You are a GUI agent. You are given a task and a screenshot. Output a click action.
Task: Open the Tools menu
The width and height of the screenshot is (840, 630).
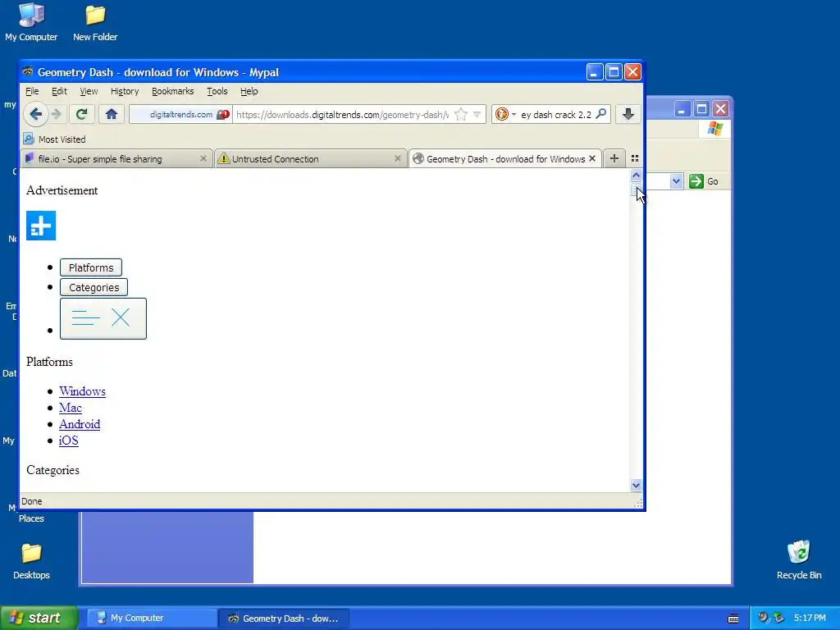217,91
